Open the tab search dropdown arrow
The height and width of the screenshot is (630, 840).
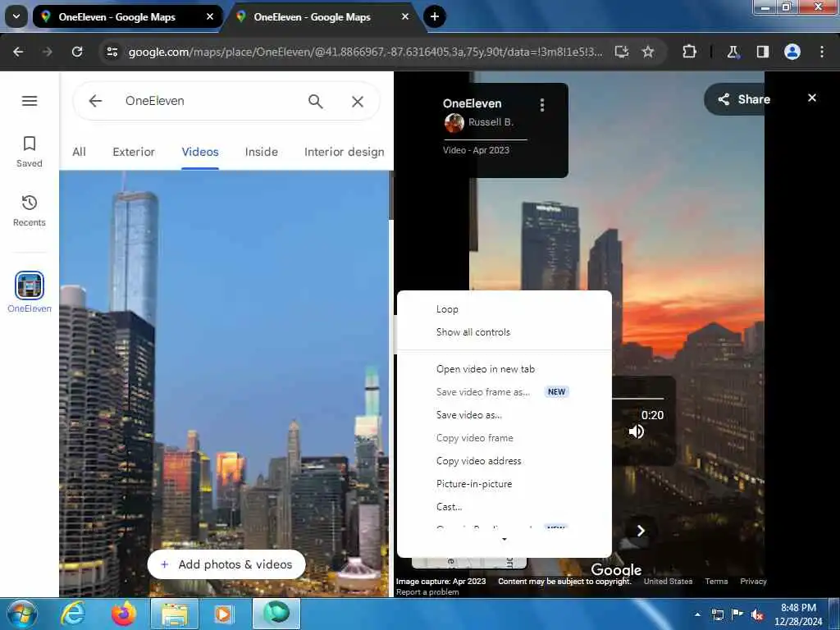(x=16, y=16)
